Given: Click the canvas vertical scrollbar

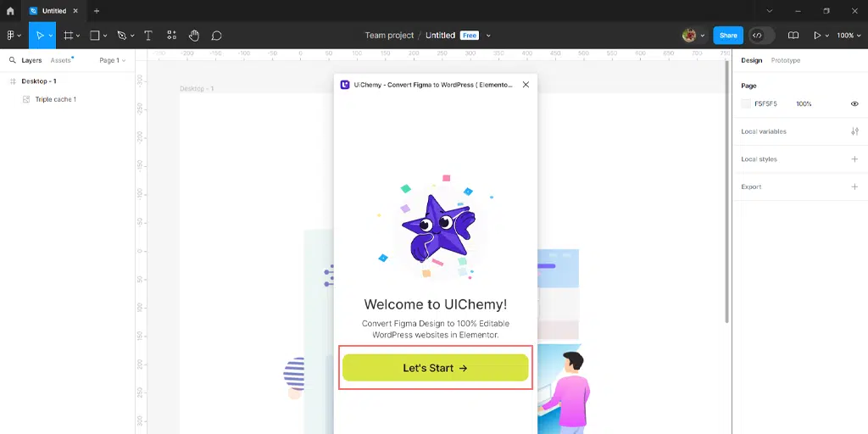Looking at the screenshot, I should [x=727, y=191].
